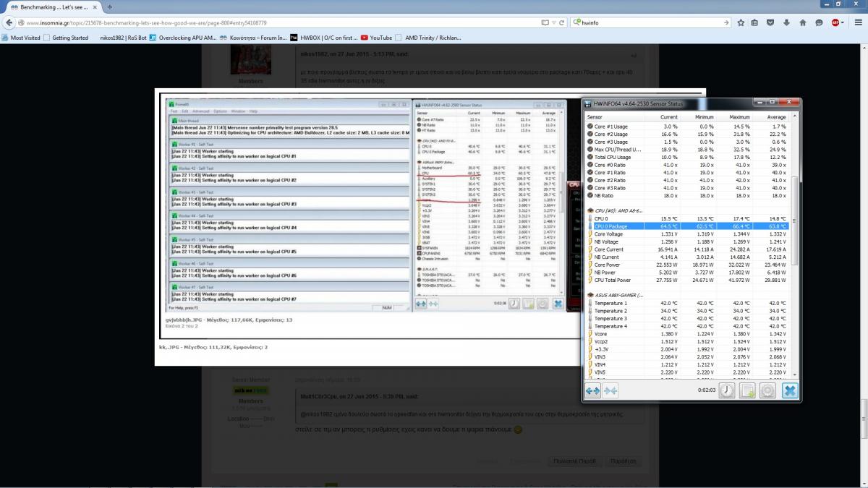The height and width of the screenshot is (488, 868).
Task: Open the nikos1982 | RoS Bot bookmark
Action: point(122,38)
